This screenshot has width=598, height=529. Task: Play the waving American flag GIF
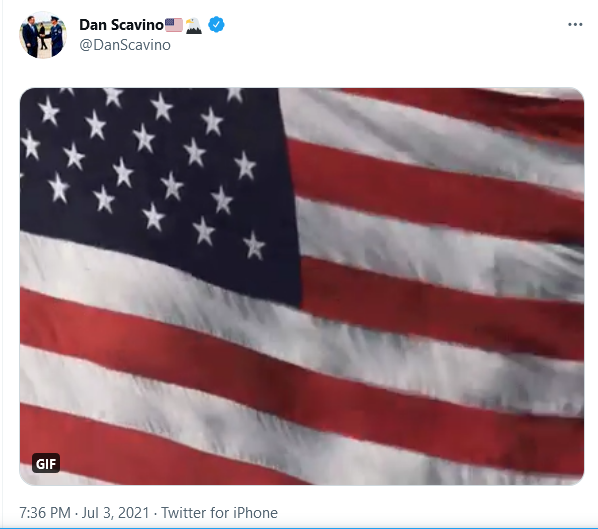click(x=302, y=286)
